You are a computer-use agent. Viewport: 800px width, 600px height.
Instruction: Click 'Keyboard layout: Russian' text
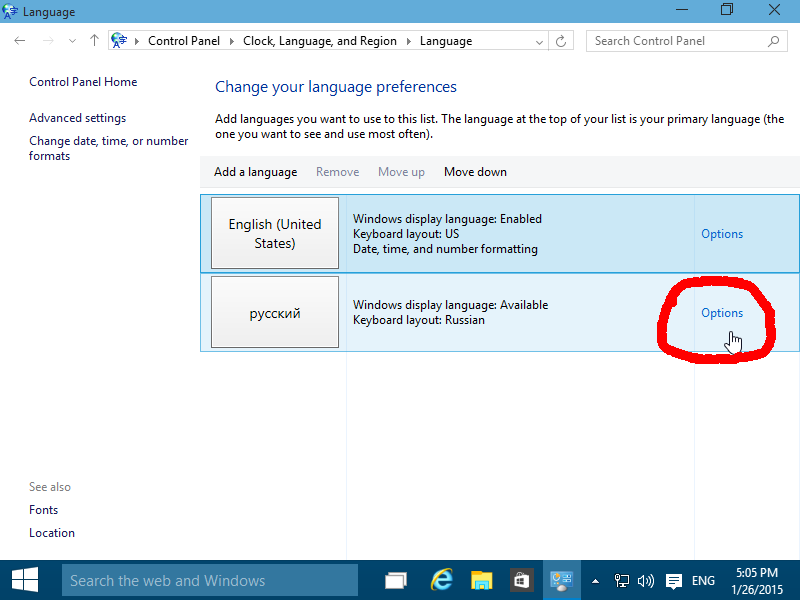point(419,320)
